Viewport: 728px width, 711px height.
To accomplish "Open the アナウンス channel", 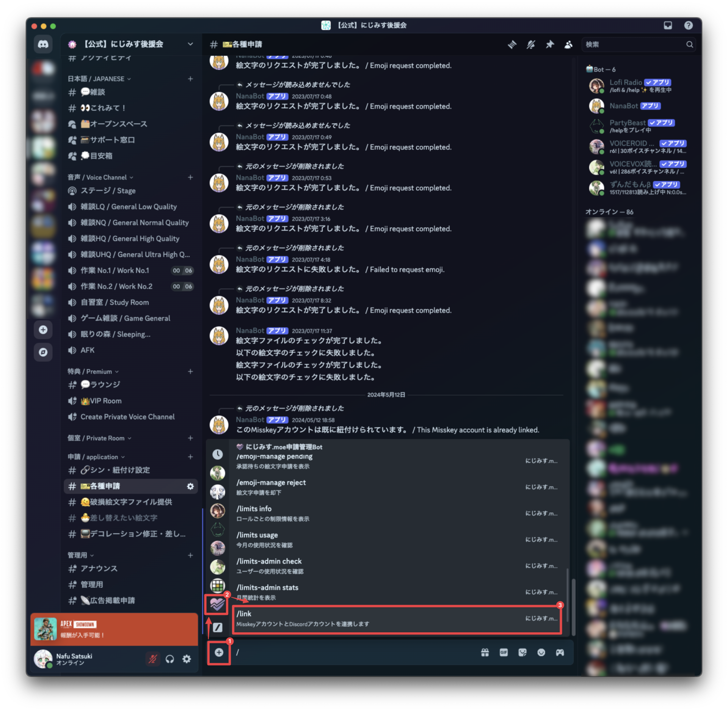I will pyautogui.click(x=131, y=569).
